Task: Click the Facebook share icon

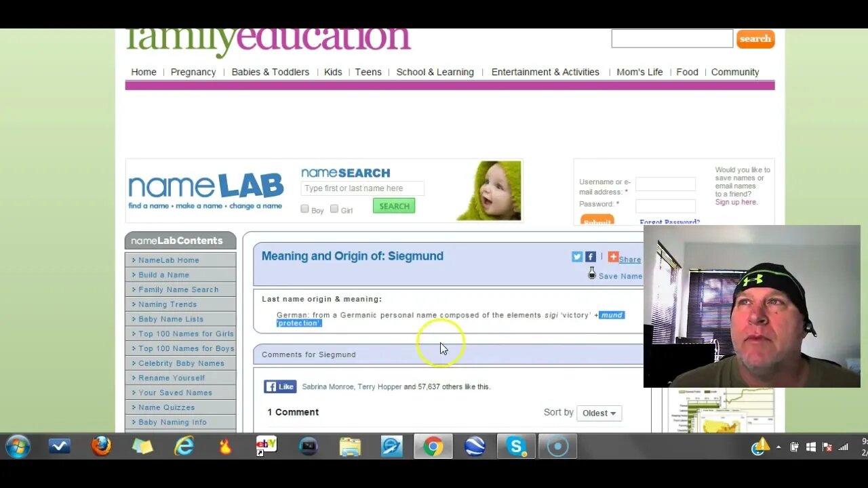Action: [x=591, y=257]
